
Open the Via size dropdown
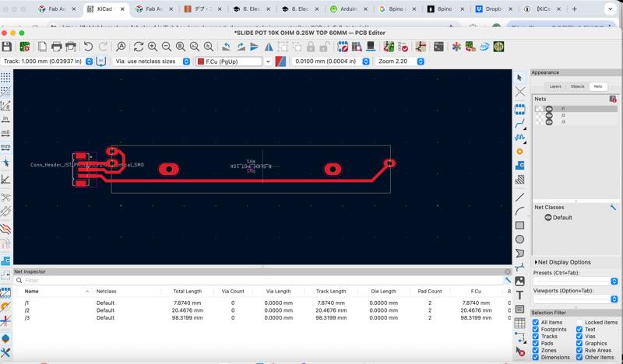186,61
